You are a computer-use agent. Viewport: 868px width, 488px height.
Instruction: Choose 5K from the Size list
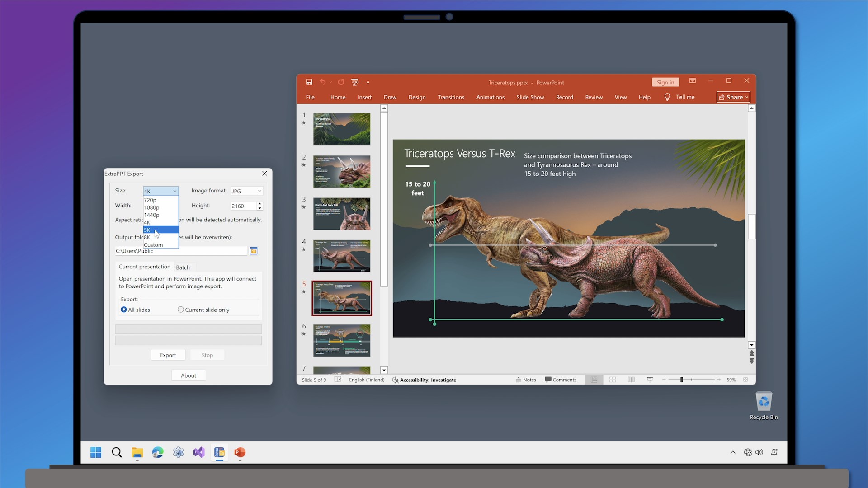pos(160,230)
